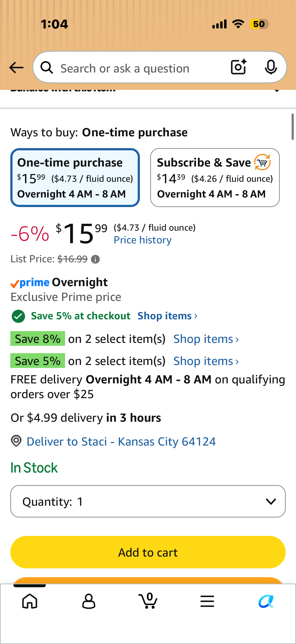Tap the back arrow icon
This screenshot has height=644, width=296.
coord(16,68)
